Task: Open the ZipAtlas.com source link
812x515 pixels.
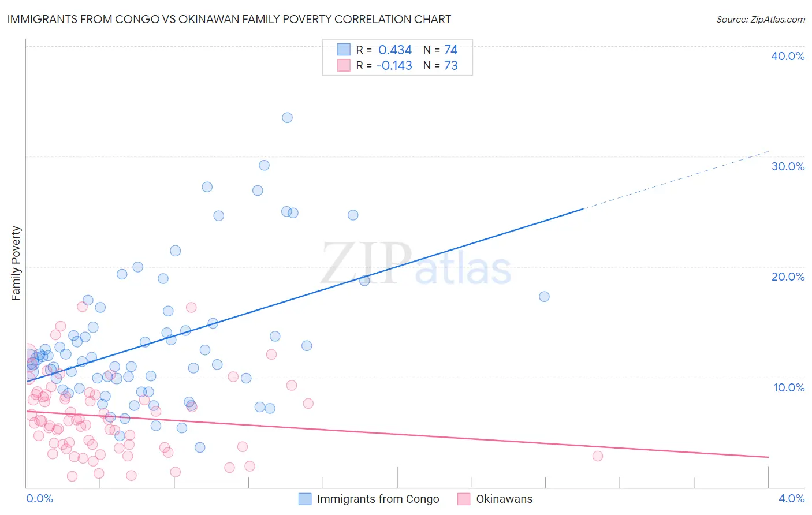Action: click(761, 19)
